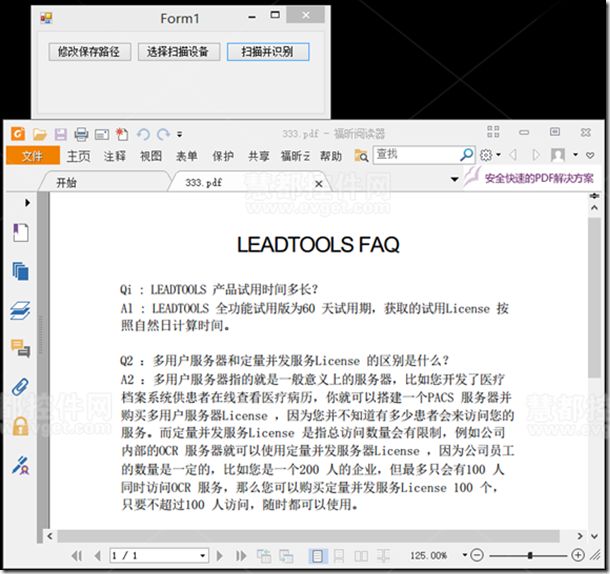The width and height of the screenshot is (610, 574).
Task: Open the tab list dropdown arrow
Action: (454, 179)
